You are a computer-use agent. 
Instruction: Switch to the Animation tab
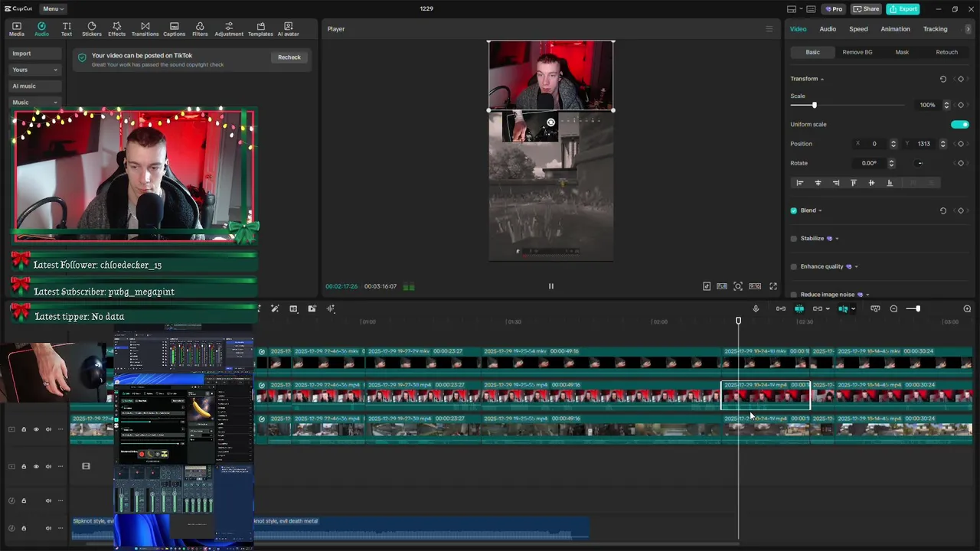point(895,29)
